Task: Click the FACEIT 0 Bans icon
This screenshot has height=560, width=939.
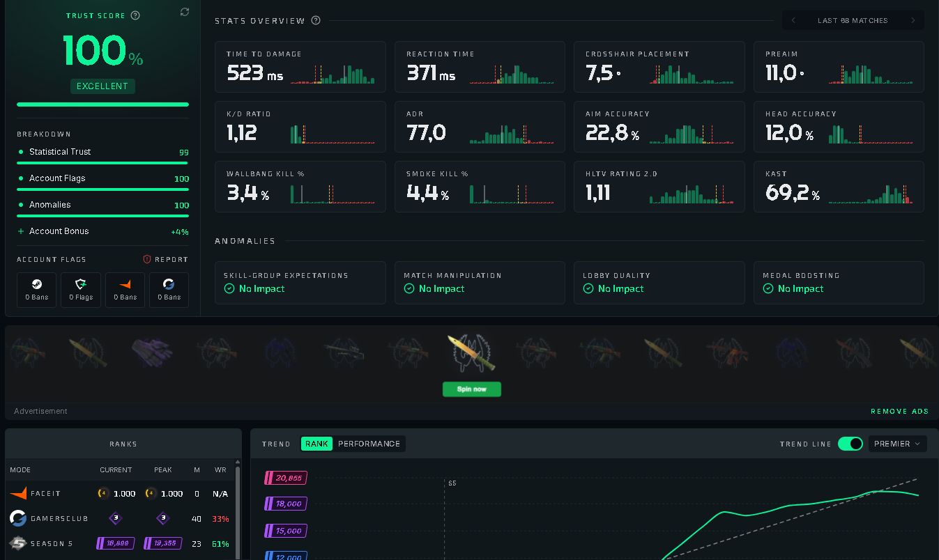Action: [125, 284]
